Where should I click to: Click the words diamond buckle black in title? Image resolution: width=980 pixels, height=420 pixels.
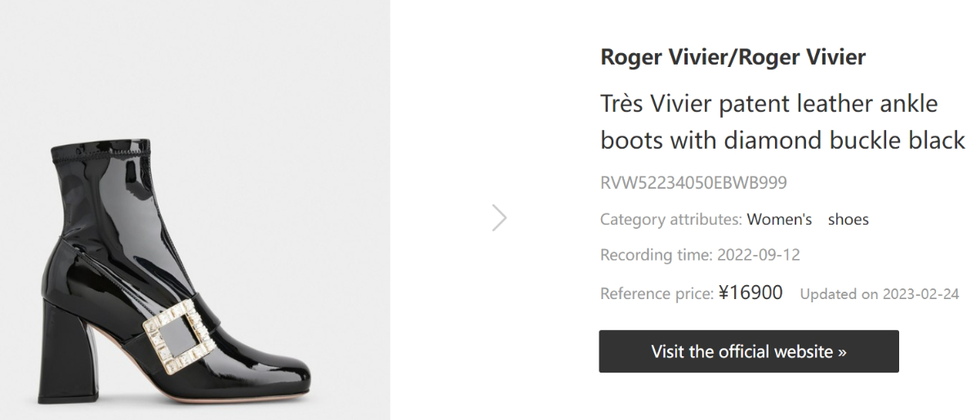click(847, 141)
